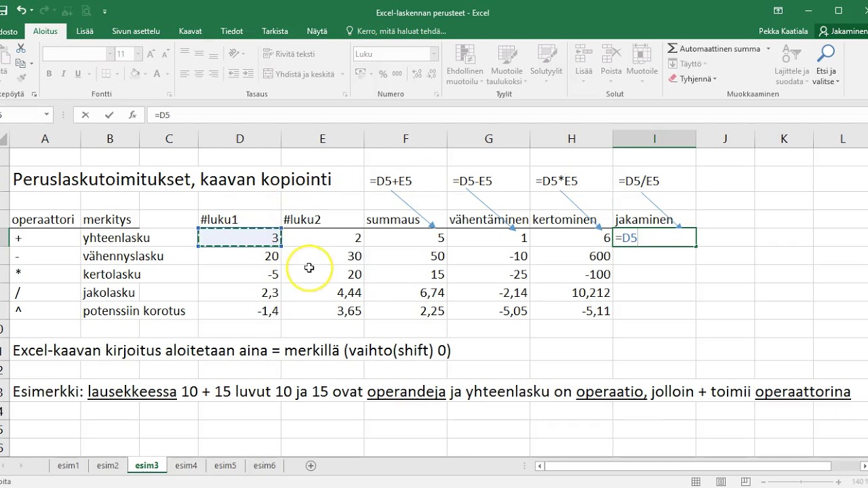Align text left
This screenshot has width=868, height=488.
(x=186, y=74)
